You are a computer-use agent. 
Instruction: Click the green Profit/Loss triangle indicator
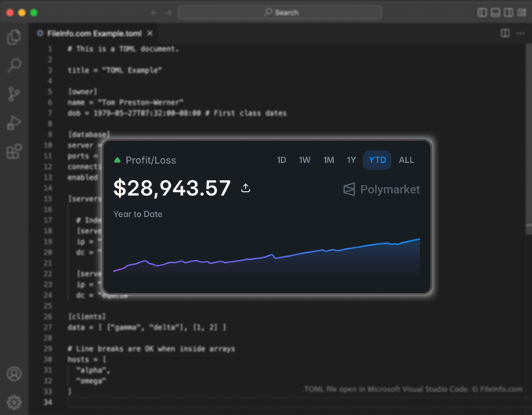[x=118, y=160]
